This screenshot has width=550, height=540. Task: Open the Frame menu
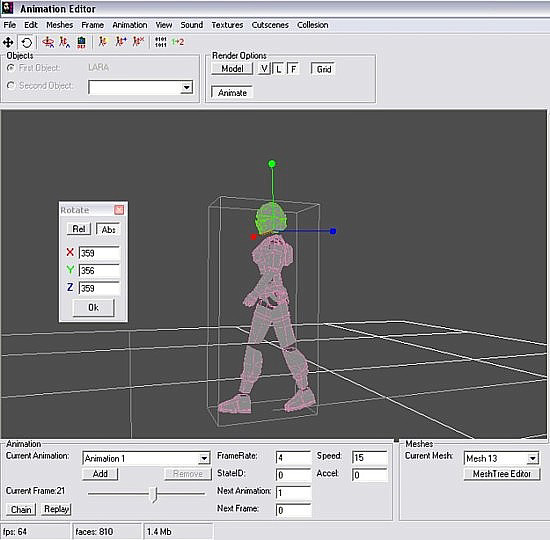pos(92,25)
